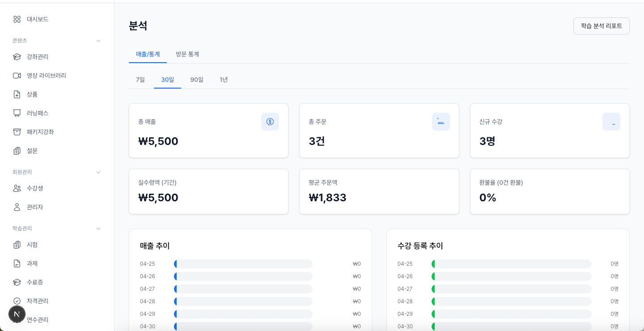644x331 pixels.
Task: Click the 04-29 bar in 수강 등록 추이
Action: coord(512,314)
